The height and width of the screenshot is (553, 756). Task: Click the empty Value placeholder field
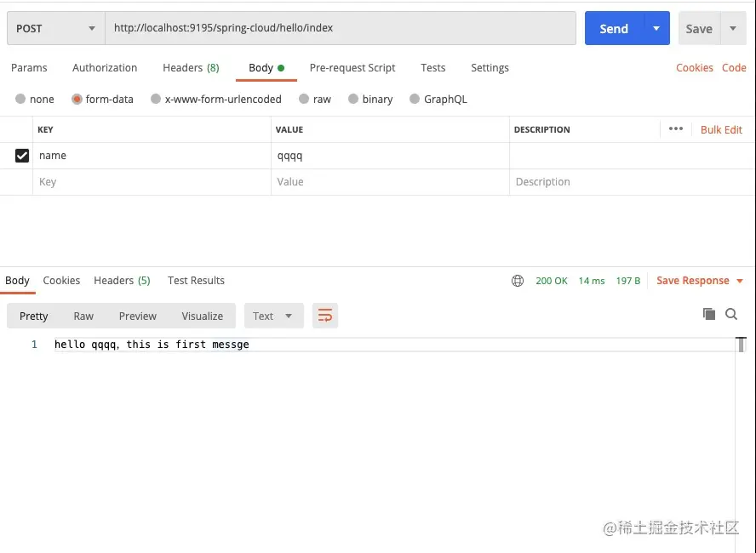pos(390,182)
